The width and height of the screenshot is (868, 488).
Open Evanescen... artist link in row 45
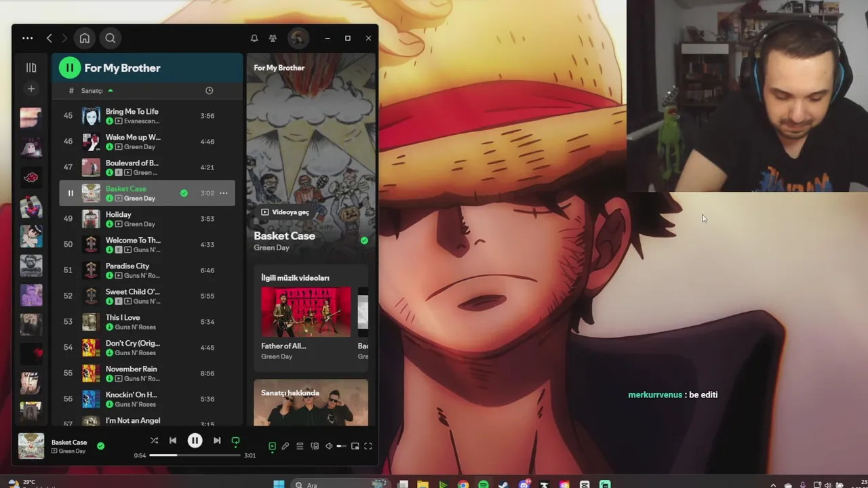click(142, 121)
